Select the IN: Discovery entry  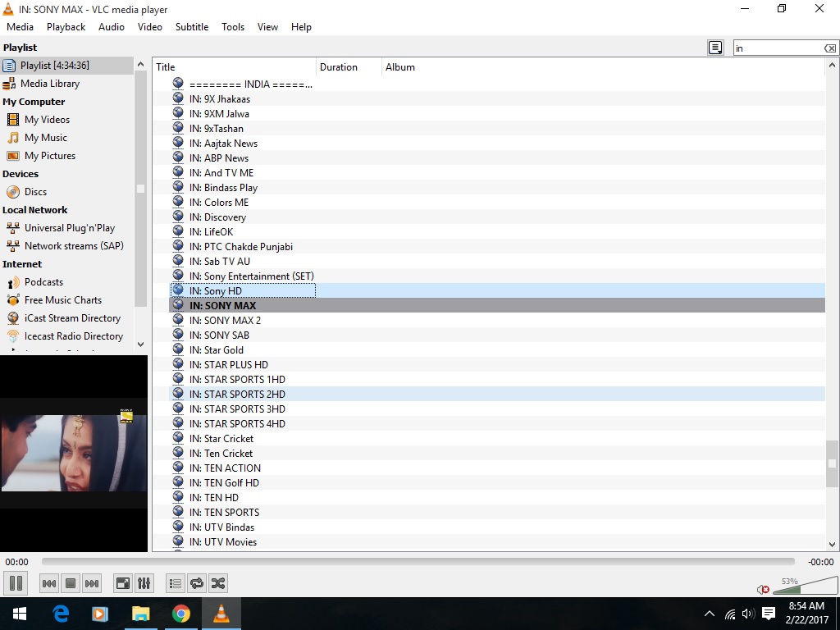[497, 217]
